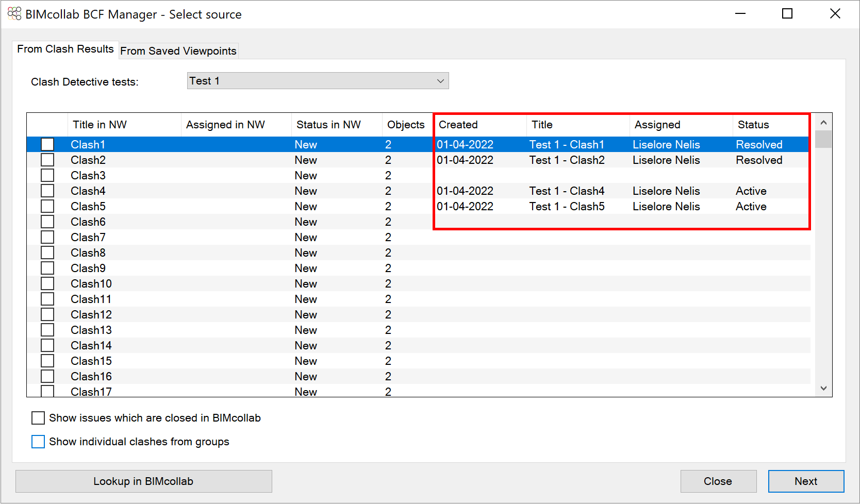
Task: Select the Clash10 title text
Action: coord(91,283)
